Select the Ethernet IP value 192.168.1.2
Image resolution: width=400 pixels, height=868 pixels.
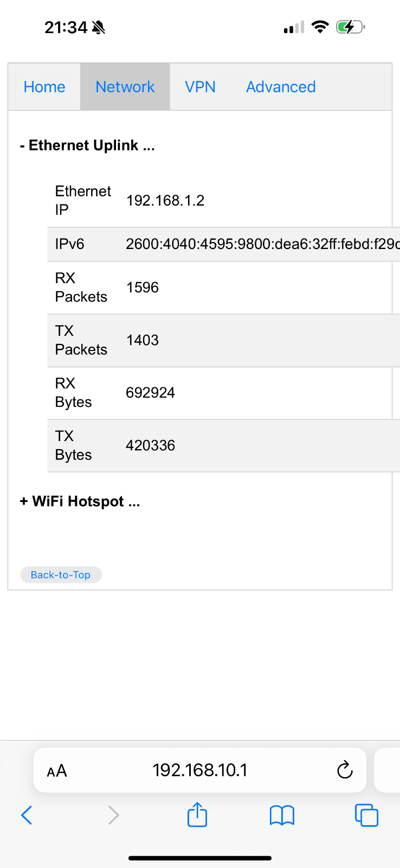(x=165, y=201)
